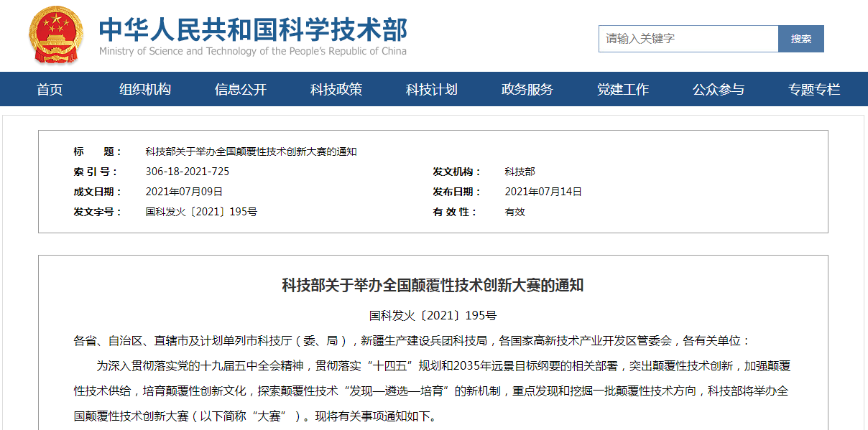
Task: Click the 发布日期 date 2021年07月14日
Action: tap(542, 192)
